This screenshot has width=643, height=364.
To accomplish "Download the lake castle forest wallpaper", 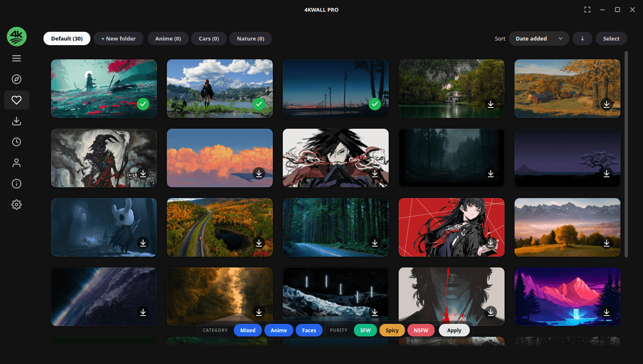I will pos(491,104).
